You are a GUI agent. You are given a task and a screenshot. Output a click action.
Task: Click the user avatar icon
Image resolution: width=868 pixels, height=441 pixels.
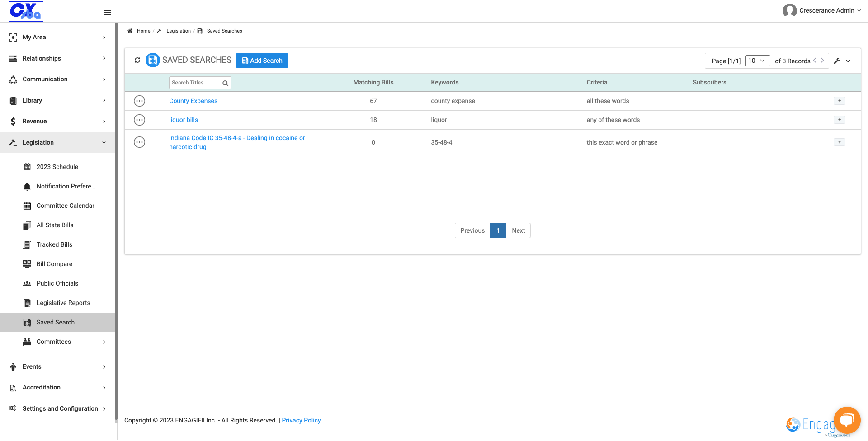789,10
